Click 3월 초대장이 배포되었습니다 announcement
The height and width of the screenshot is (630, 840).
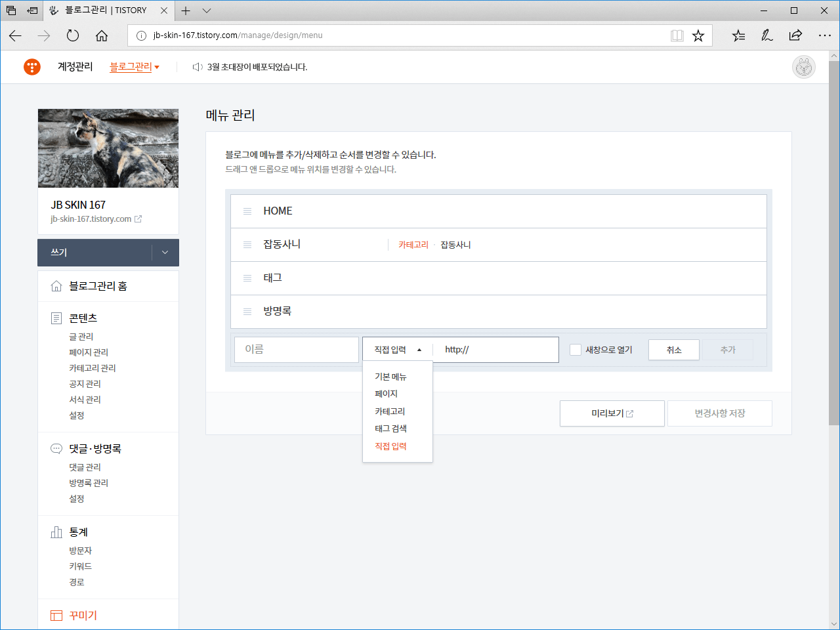257,67
